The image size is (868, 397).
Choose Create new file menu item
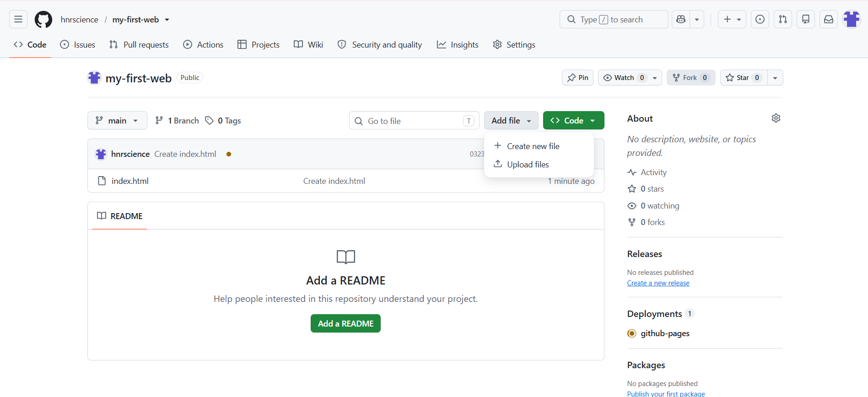[539, 146]
